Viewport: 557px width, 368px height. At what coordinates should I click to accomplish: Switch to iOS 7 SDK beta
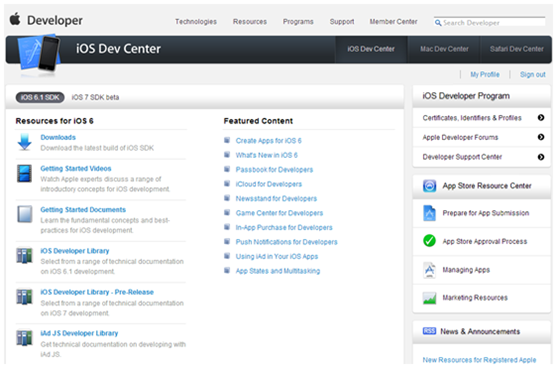(95, 97)
